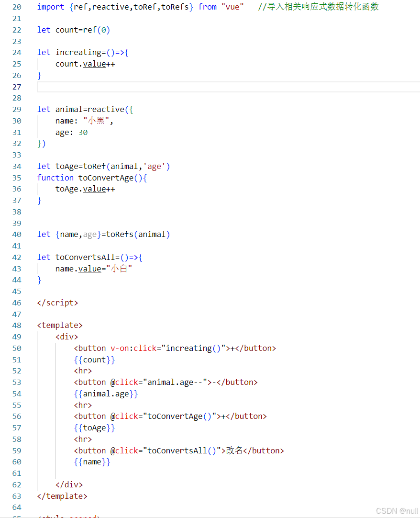Image resolution: width=420 pixels, height=518 pixels.
Task: Click 'let animal=reactive({' line
Action: point(85,109)
